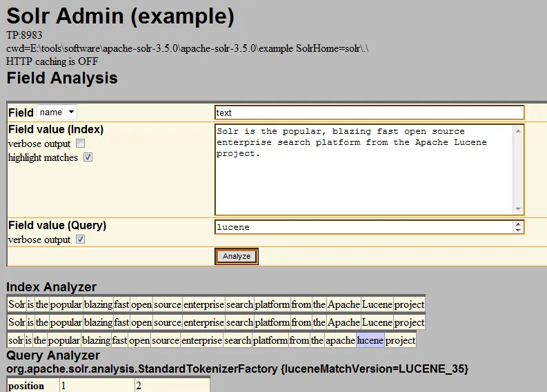547x392 pixels.
Task: Click 'project' token in third analyzer row
Action: click(x=400, y=340)
